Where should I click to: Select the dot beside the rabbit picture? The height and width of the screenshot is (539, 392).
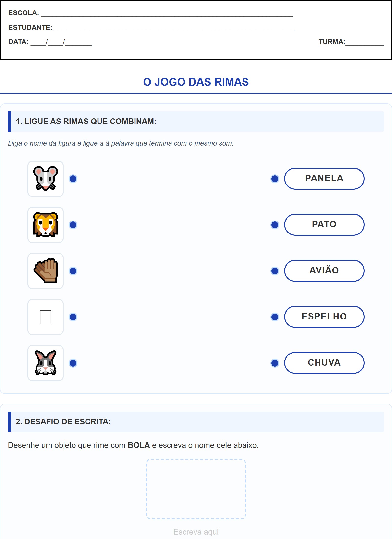(73, 363)
